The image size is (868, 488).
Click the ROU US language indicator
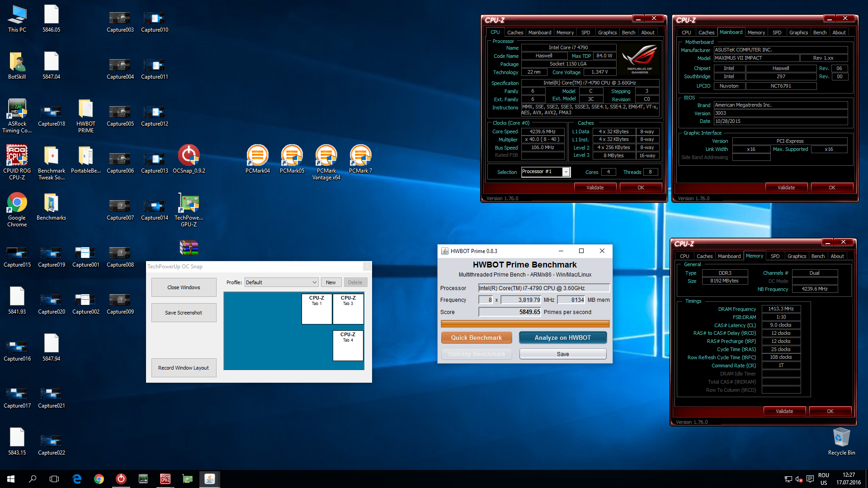click(824, 479)
